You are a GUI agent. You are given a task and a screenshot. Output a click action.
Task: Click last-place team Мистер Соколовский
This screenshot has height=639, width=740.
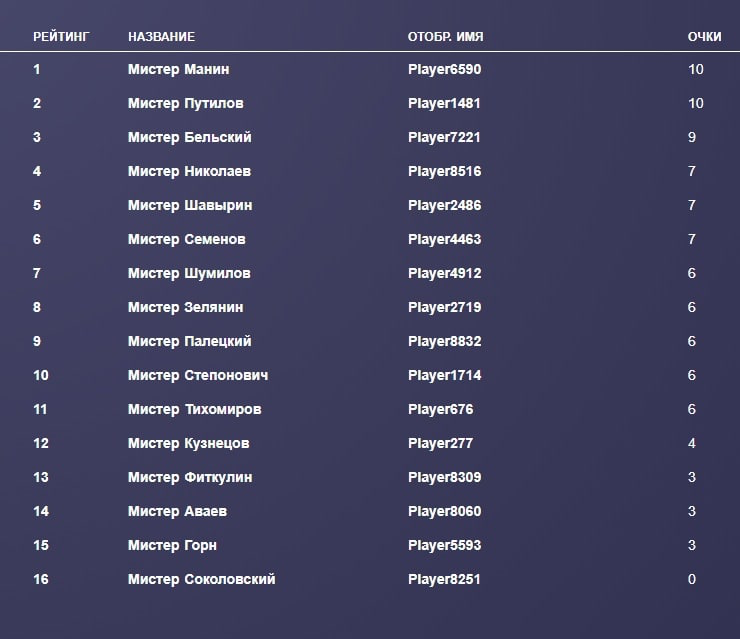click(x=201, y=580)
